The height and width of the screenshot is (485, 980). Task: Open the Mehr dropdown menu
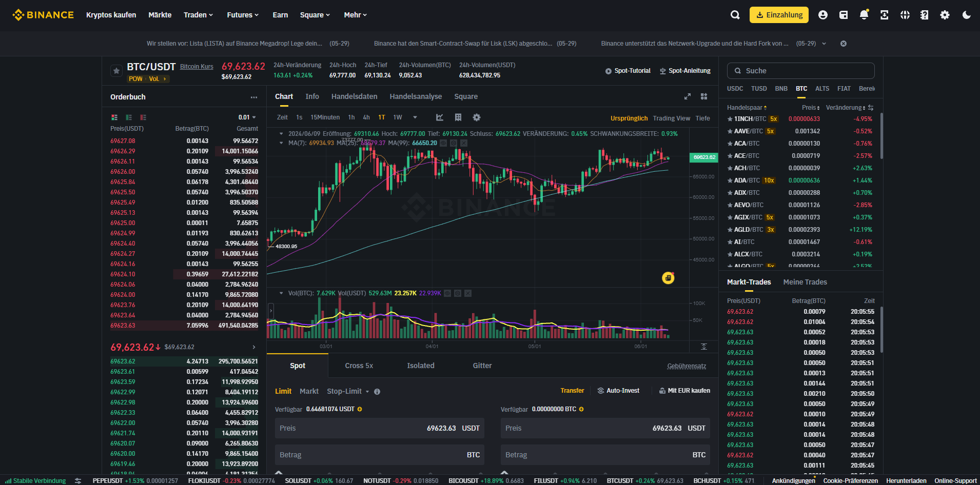(x=356, y=15)
